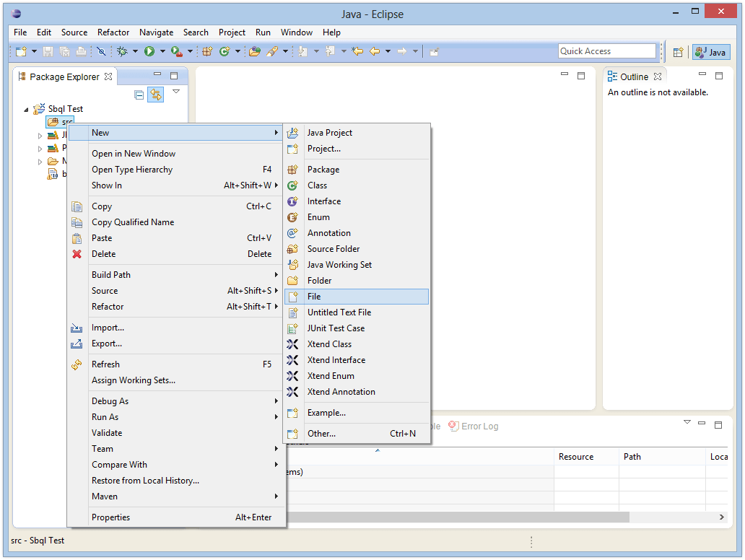Open the Refactor menu in menu bar
This screenshot has width=745, height=560.
coord(113,32)
